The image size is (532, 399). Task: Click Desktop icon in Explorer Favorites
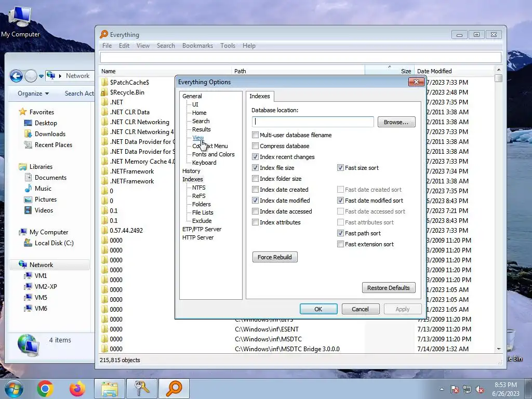point(28,123)
